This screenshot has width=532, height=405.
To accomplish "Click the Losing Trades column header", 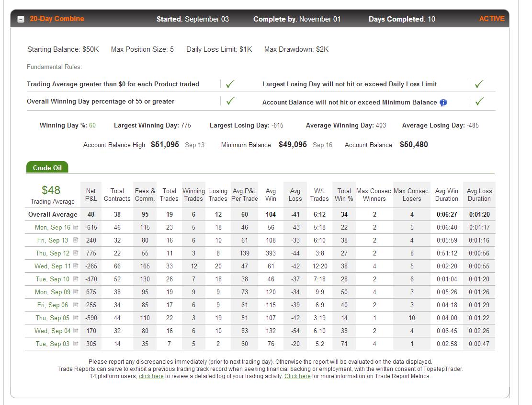I will click(218, 195).
